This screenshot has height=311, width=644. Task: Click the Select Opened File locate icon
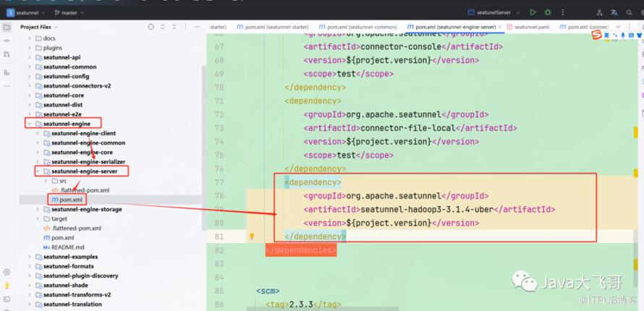pos(151,27)
